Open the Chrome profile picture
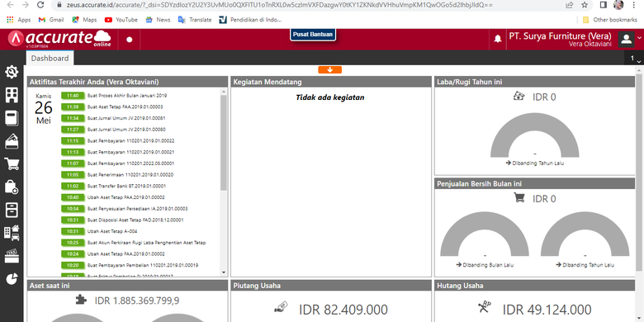The height and width of the screenshot is (322, 644). point(618,4)
